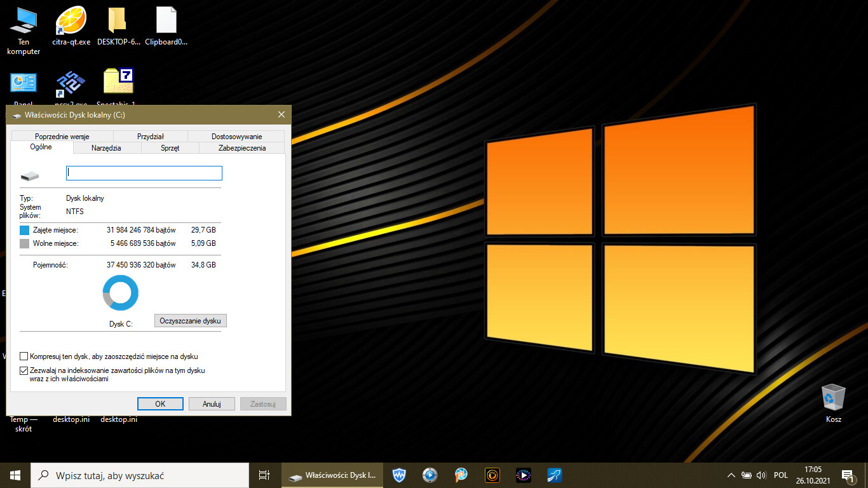Select the desktop.ini icon below Anuluj button
The height and width of the screenshot is (488, 868).
(119, 419)
